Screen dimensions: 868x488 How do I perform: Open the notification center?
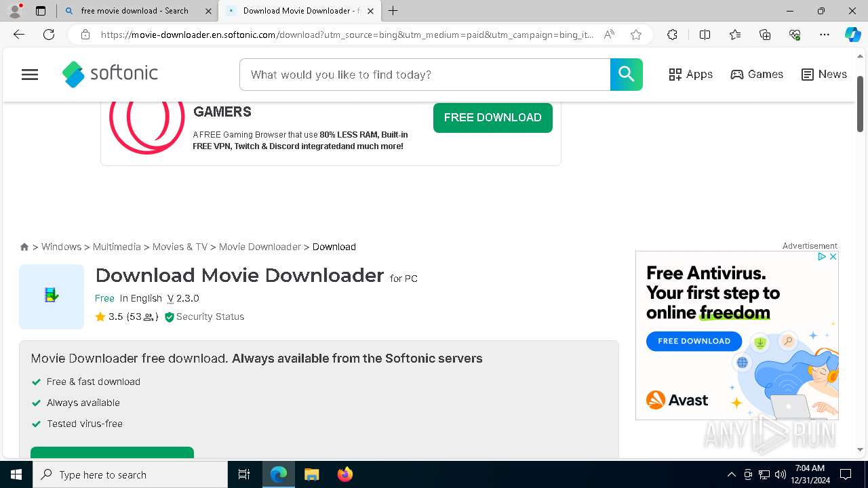846,474
